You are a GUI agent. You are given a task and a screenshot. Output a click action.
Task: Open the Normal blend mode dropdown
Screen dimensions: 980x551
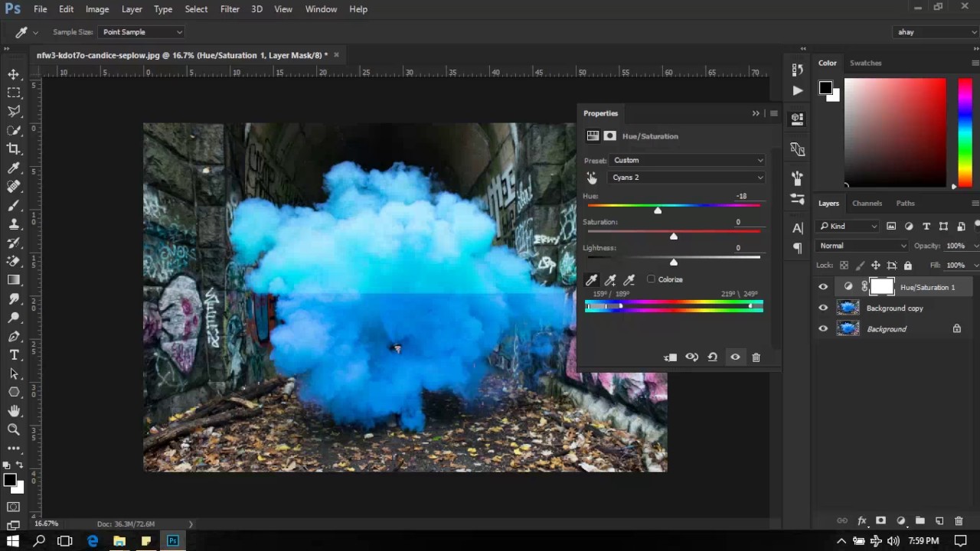point(862,246)
